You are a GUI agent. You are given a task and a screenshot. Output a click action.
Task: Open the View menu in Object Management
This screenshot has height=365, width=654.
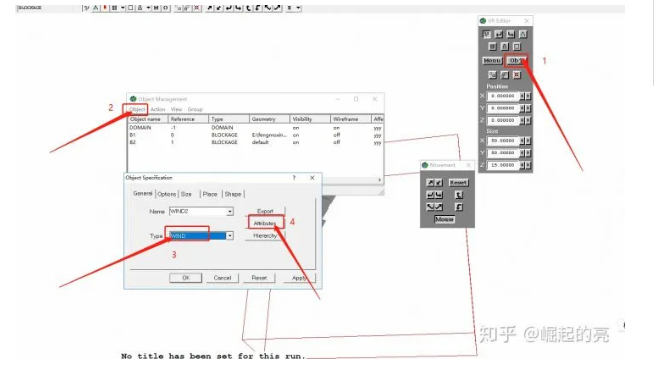tap(176, 109)
